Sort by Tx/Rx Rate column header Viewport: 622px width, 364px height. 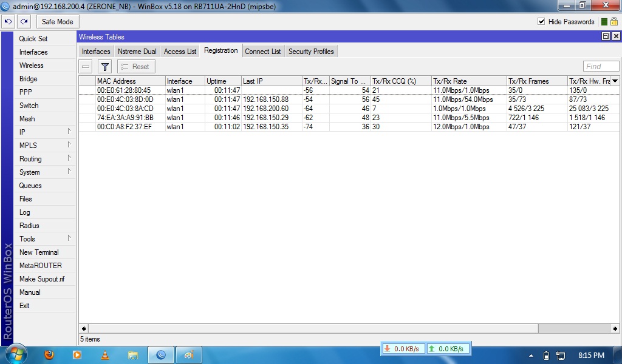(469, 81)
